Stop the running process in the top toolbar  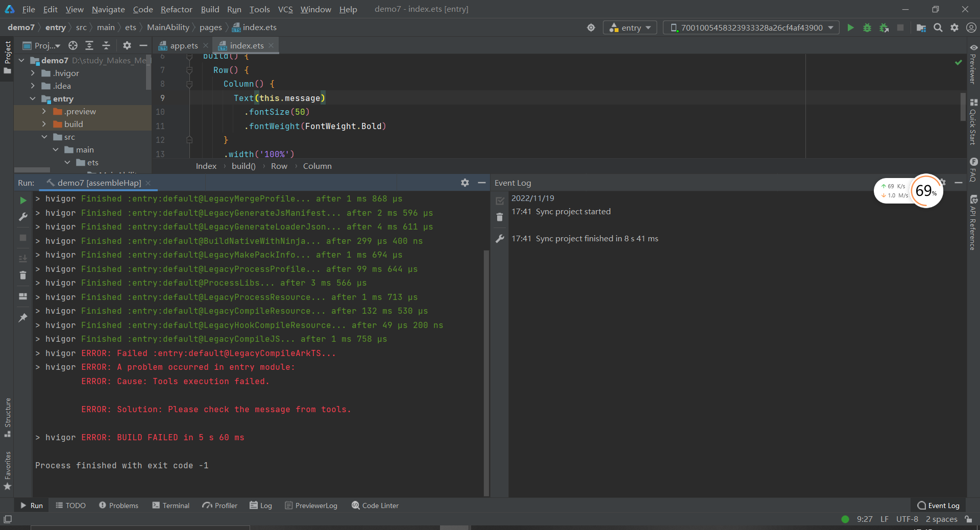click(900, 28)
